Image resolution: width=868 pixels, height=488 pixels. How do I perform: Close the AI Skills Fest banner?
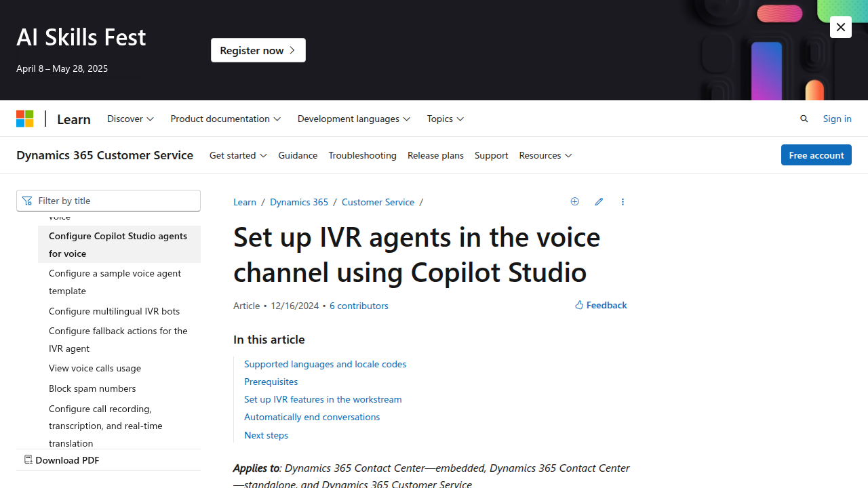point(841,27)
